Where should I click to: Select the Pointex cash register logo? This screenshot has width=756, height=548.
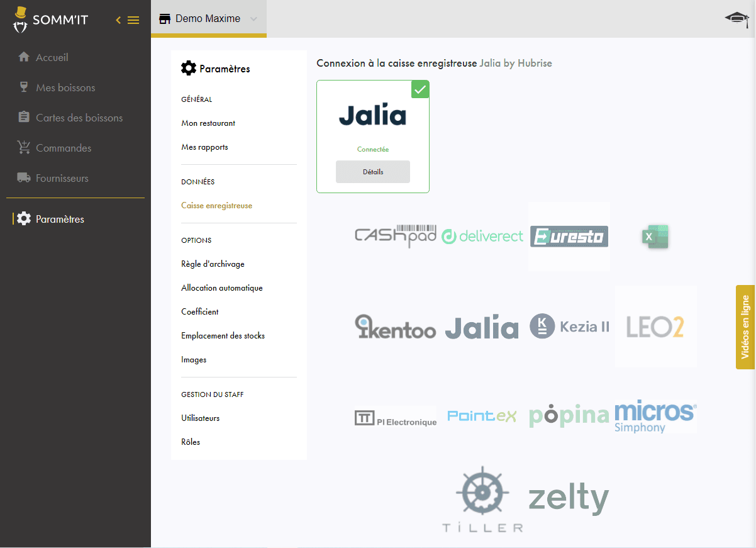(482, 417)
